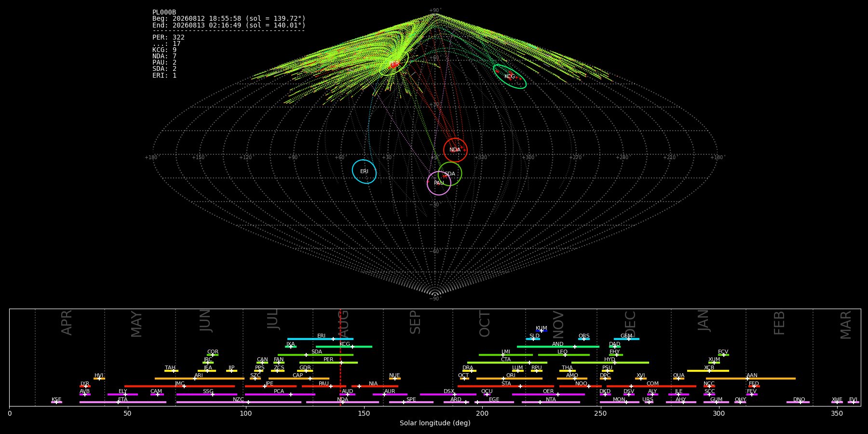Select the LYR shower label
868x434 pixels.
[x=85, y=384]
